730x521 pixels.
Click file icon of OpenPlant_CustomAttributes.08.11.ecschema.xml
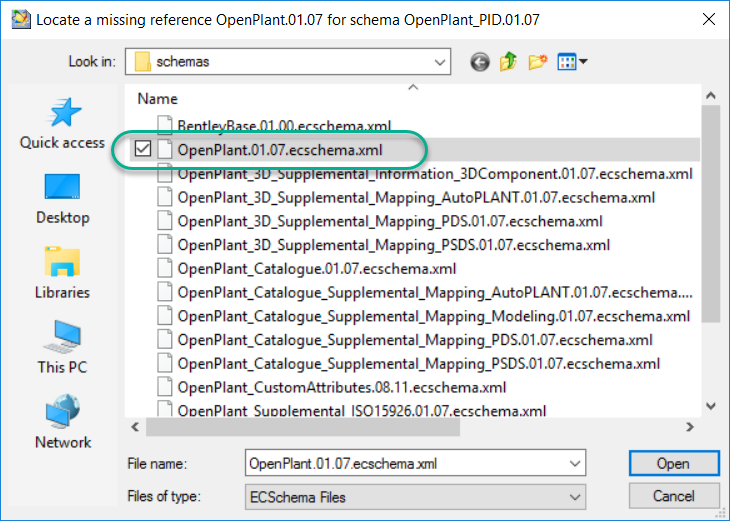164,387
